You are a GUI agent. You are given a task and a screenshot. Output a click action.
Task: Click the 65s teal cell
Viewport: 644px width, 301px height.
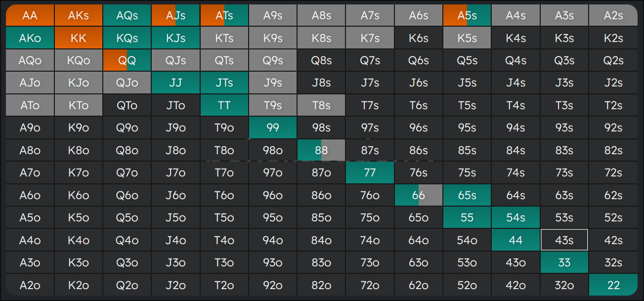pyautogui.click(x=467, y=195)
